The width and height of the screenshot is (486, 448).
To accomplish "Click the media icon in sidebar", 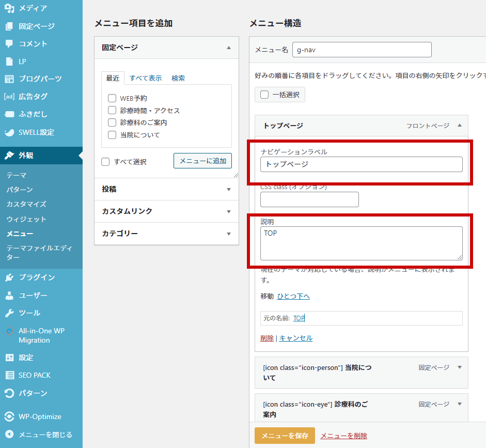I will pyautogui.click(x=9, y=8).
